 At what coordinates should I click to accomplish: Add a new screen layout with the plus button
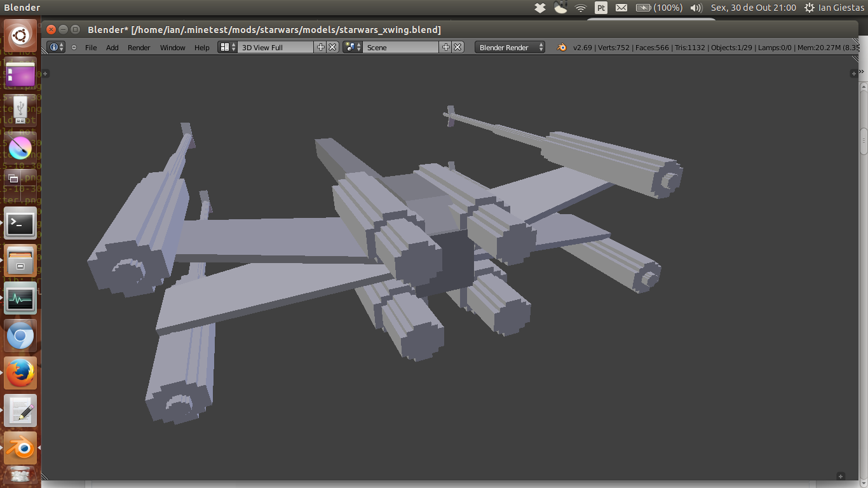tap(321, 47)
